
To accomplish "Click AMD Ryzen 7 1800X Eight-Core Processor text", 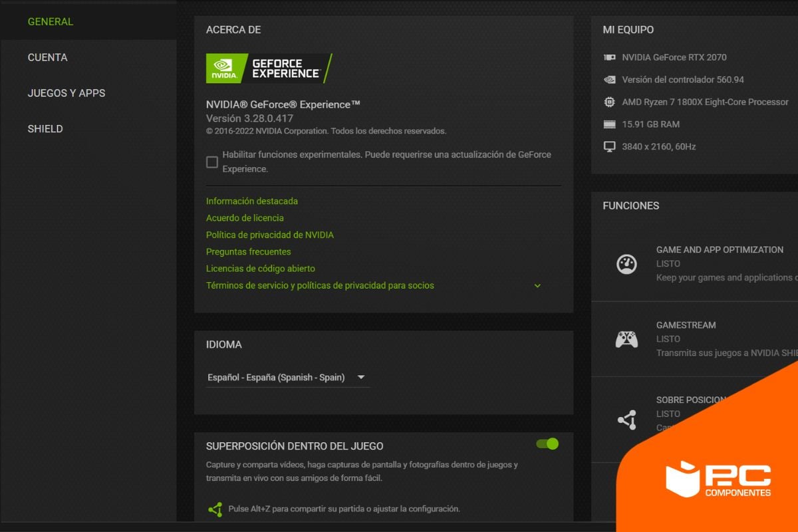I will coord(706,102).
